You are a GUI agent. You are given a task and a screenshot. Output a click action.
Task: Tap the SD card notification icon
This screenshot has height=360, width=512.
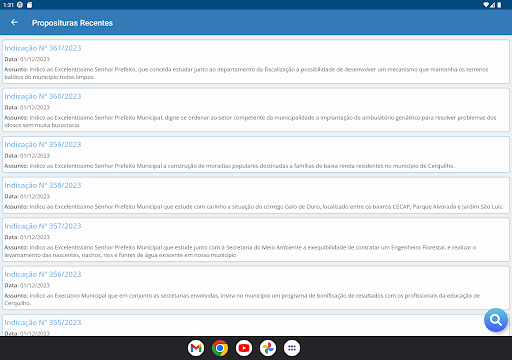point(30,5)
